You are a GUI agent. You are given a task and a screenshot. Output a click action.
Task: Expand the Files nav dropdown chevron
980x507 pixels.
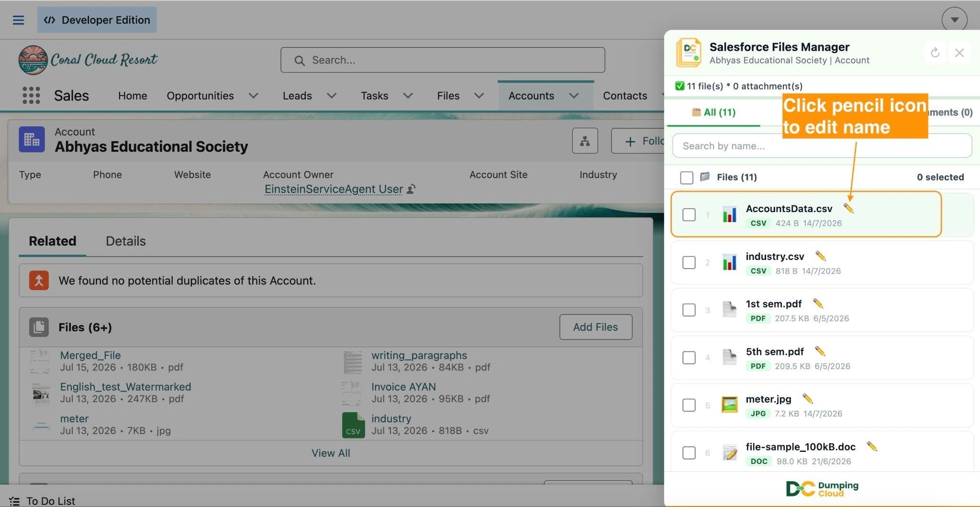point(479,96)
